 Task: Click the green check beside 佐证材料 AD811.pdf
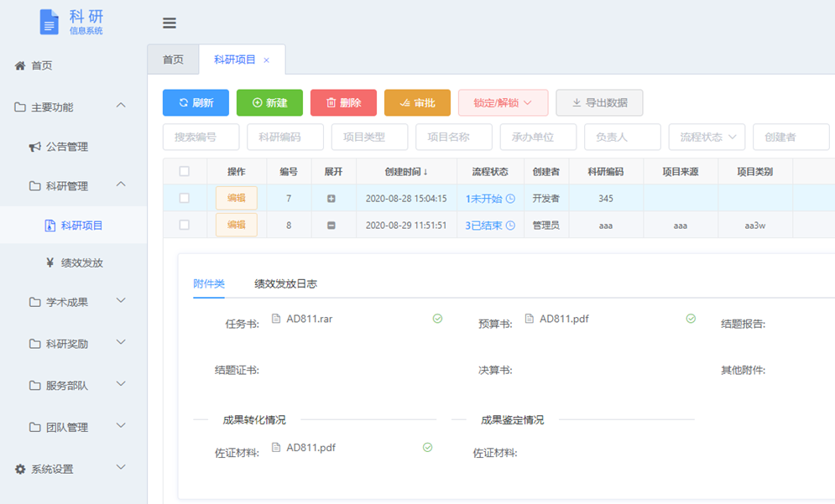[427, 447]
